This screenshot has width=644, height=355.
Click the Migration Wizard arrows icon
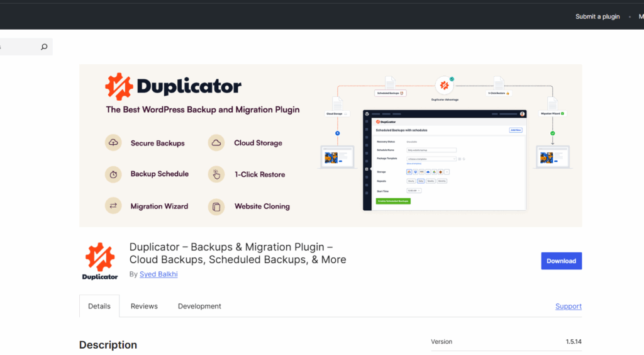(x=113, y=206)
